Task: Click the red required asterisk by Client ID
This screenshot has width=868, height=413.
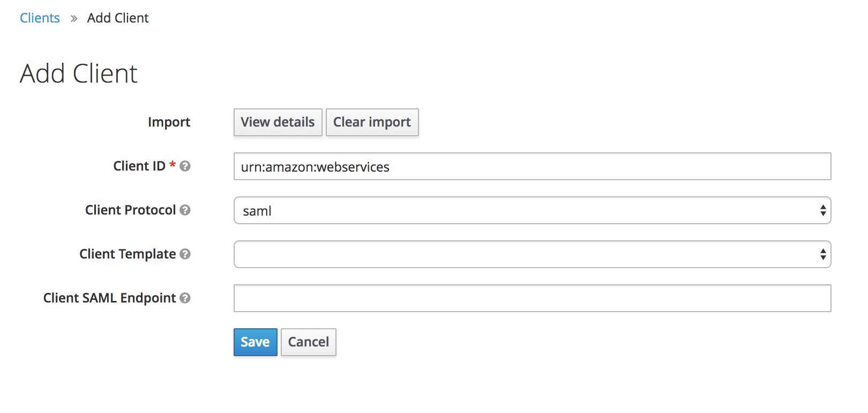Action: tap(173, 165)
